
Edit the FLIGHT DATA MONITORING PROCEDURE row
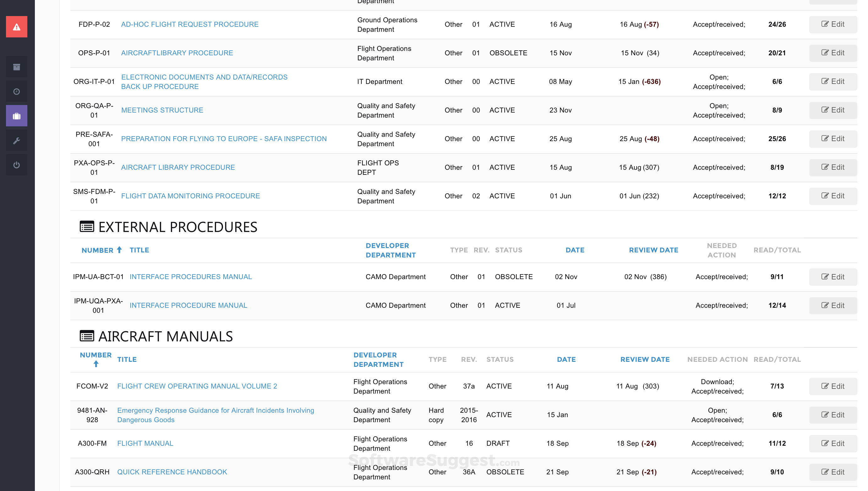click(x=833, y=196)
